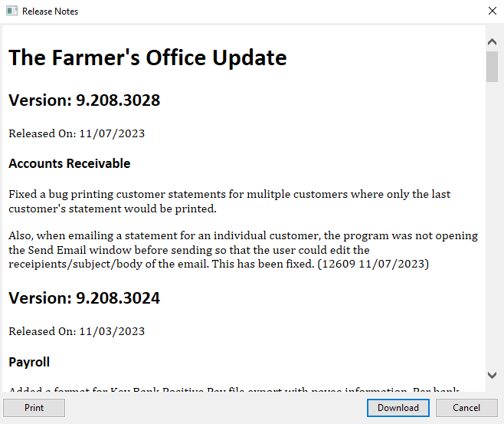Click the empty scrollbar track below the thumb
This screenshot has width=504, height=424.
pos(493,230)
